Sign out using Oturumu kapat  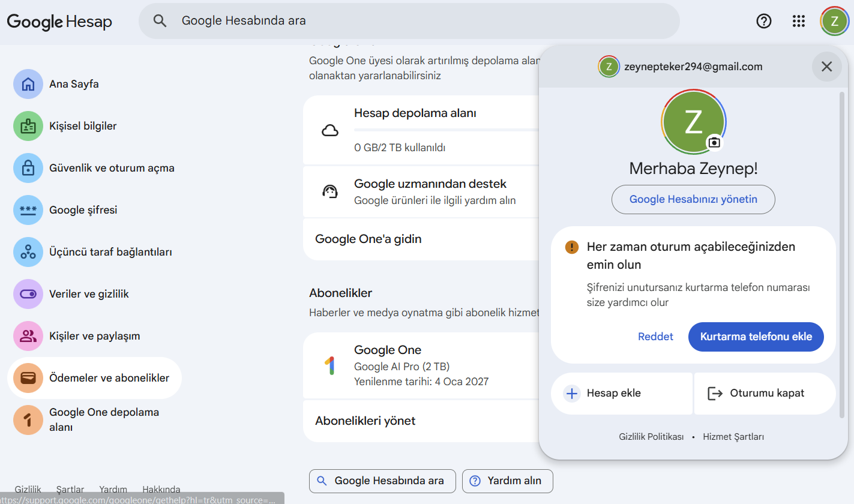[x=765, y=394]
